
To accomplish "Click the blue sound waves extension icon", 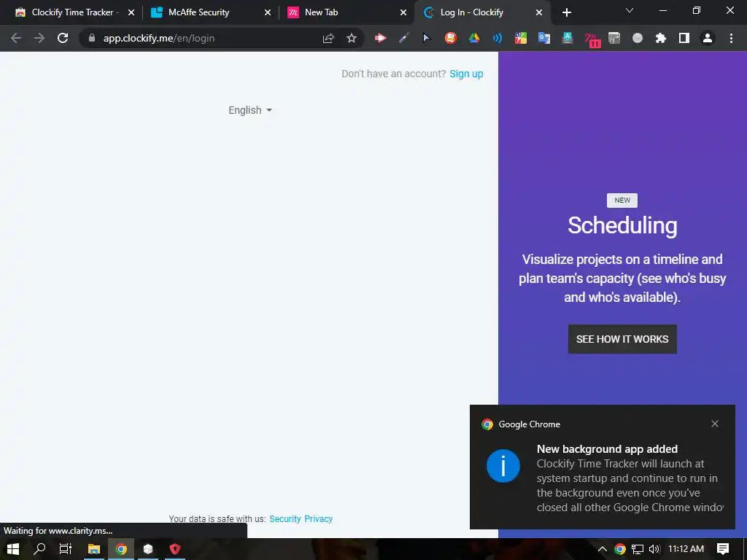I will point(497,38).
